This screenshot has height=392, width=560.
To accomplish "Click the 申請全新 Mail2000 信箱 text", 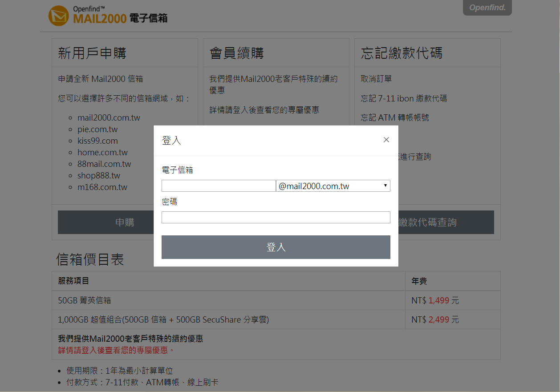I will coord(101,79).
